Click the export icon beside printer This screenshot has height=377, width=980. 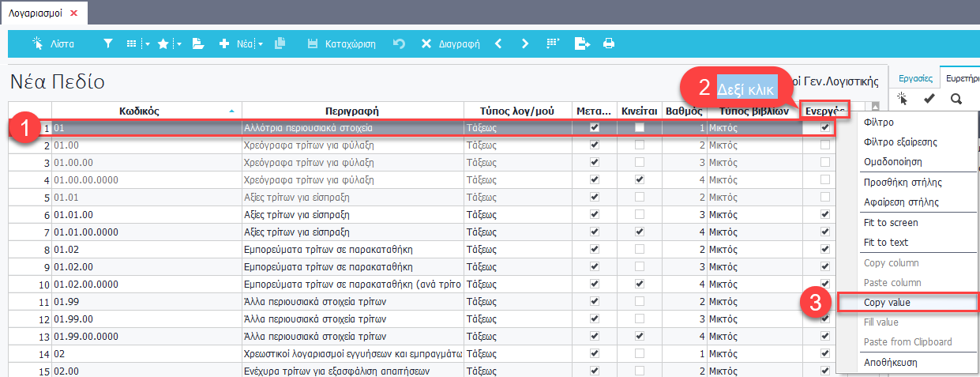click(582, 44)
